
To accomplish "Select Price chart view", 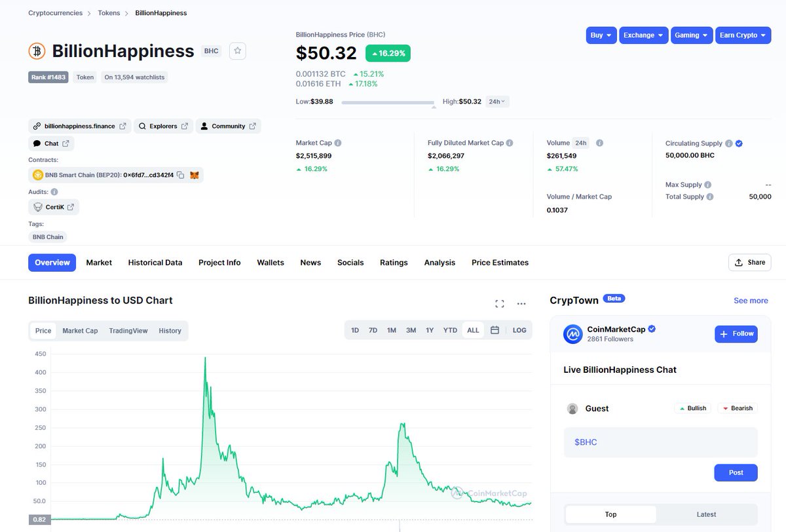I will point(43,331).
